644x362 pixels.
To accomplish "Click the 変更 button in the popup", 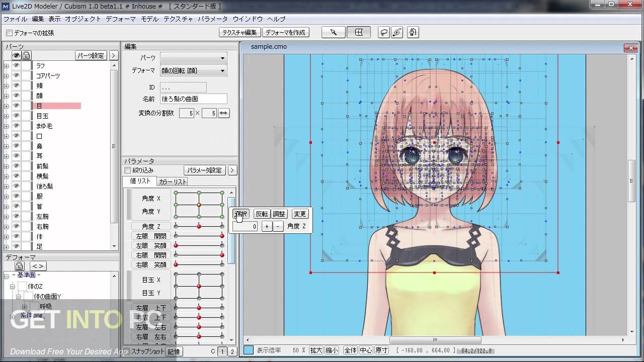I will tap(300, 214).
